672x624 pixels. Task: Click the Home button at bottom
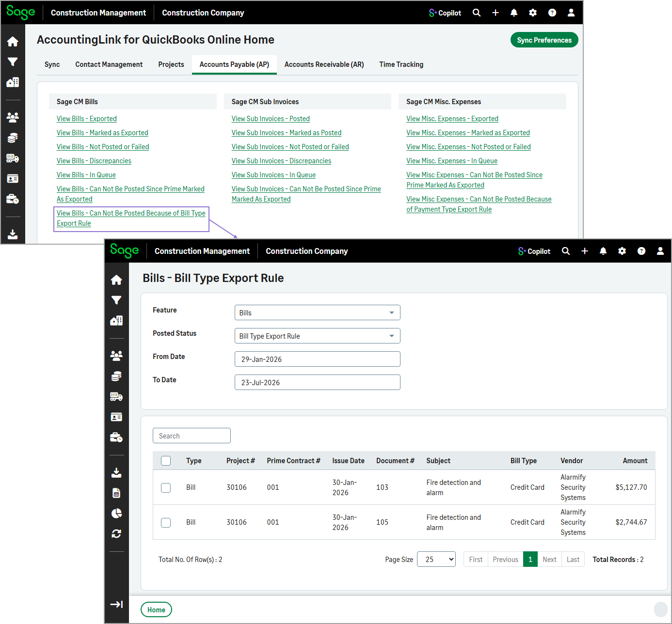tap(156, 609)
